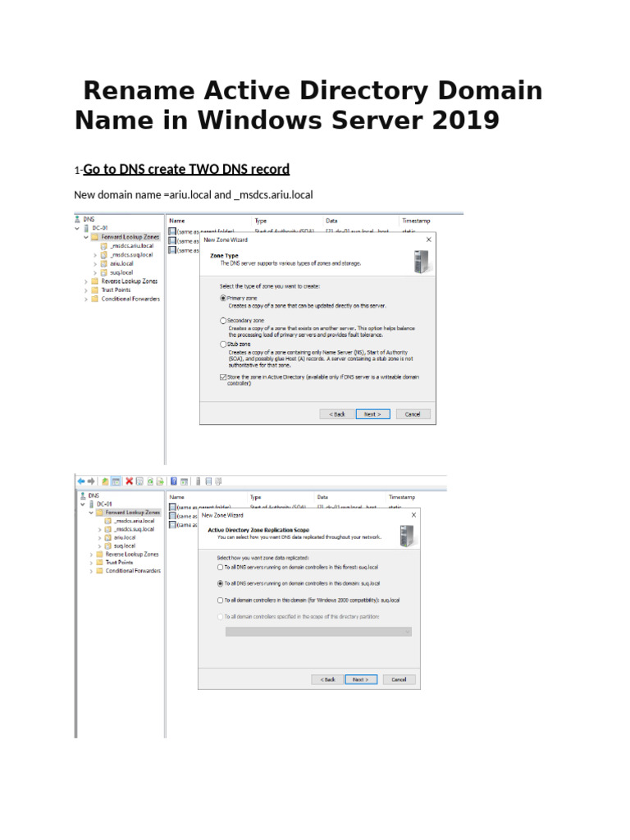The width and height of the screenshot is (630, 840).
Task: Toggle Store the zone in Active Directory checkbox
Action: [223, 377]
